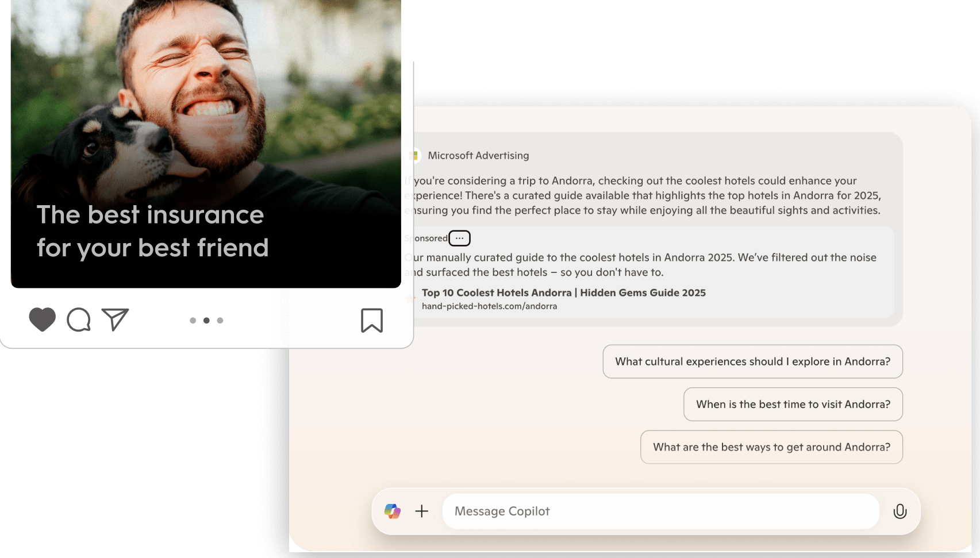This screenshot has width=980, height=558.
Task: Jump to first carousel slide dot
Action: (x=193, y=321)
